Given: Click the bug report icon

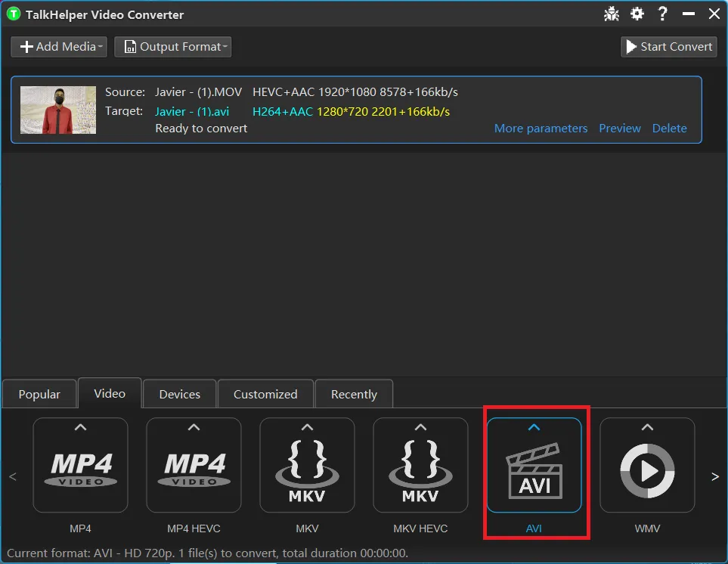Looking at the screenshot, I should [612, 14].
